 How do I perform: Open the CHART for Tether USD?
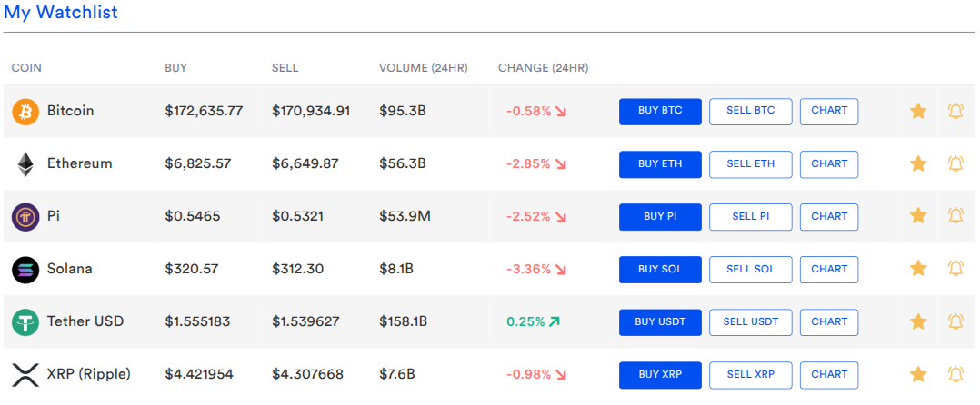(829, 322)
